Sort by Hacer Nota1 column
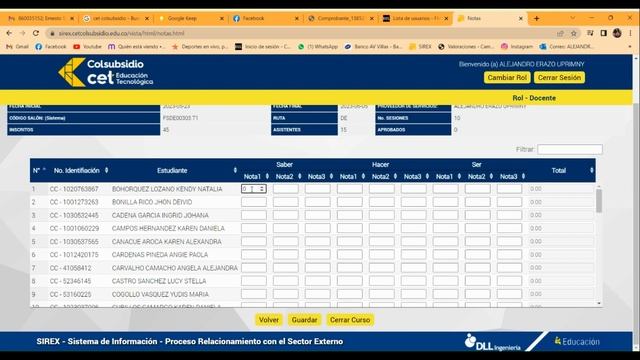 [352, 177]
